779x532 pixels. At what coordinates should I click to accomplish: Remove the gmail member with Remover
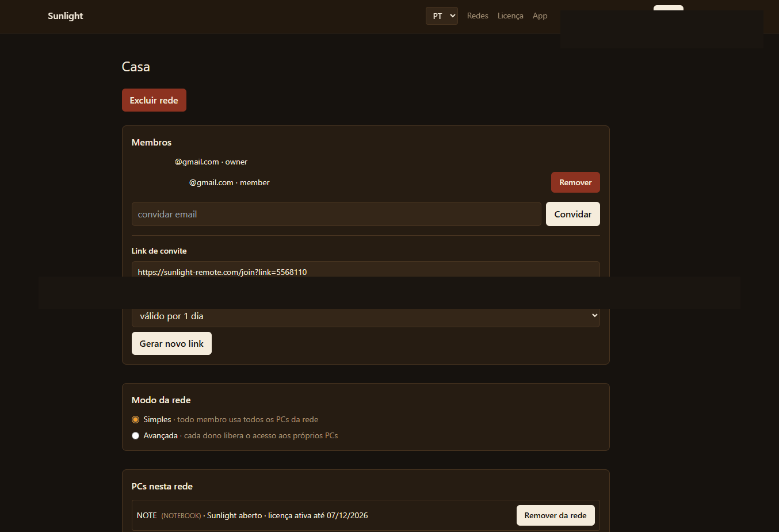(x=575, y=182)
